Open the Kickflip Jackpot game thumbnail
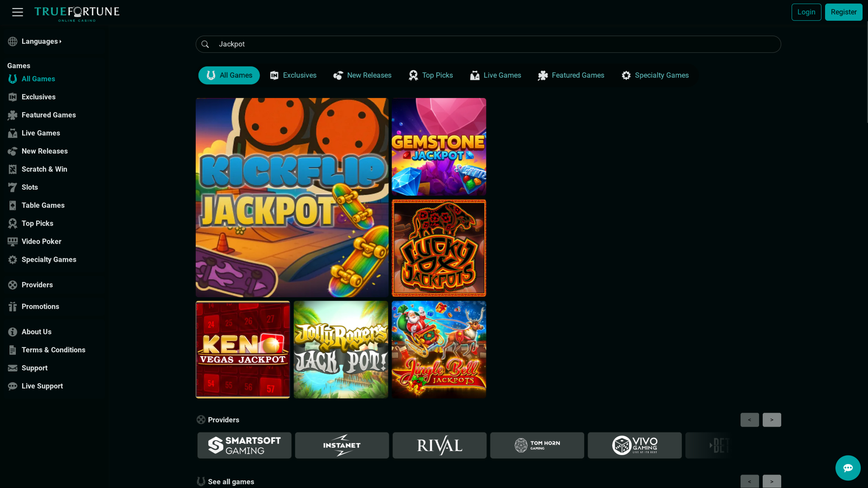 [x=292, y=197]
